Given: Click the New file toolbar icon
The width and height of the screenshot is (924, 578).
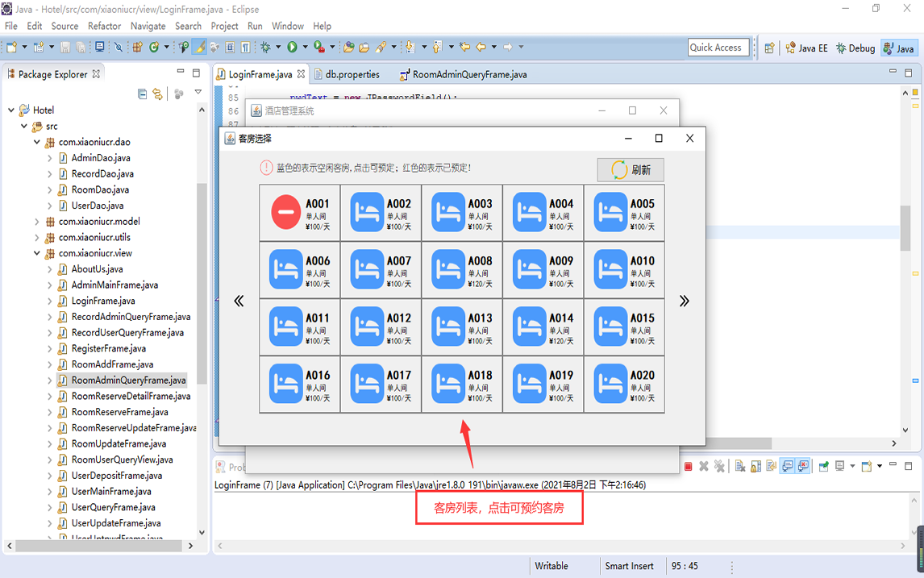Looking at the screenshot, I should tap(12, 47).
